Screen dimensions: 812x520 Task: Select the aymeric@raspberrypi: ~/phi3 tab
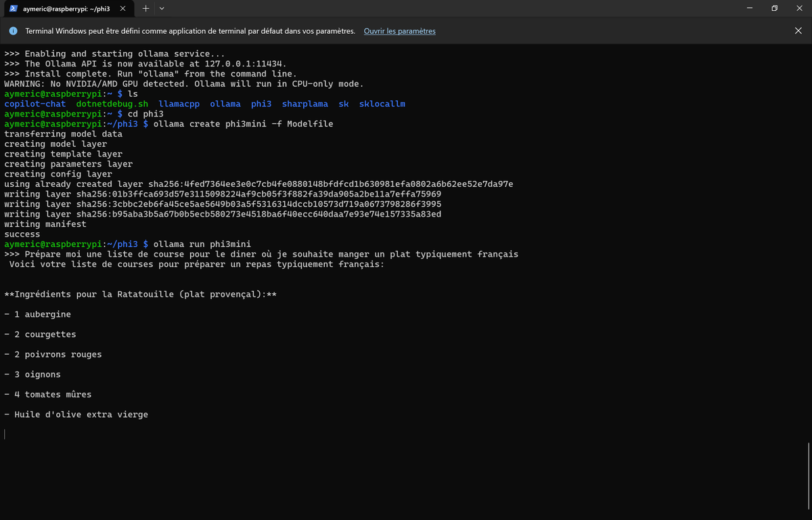[68, 8]
